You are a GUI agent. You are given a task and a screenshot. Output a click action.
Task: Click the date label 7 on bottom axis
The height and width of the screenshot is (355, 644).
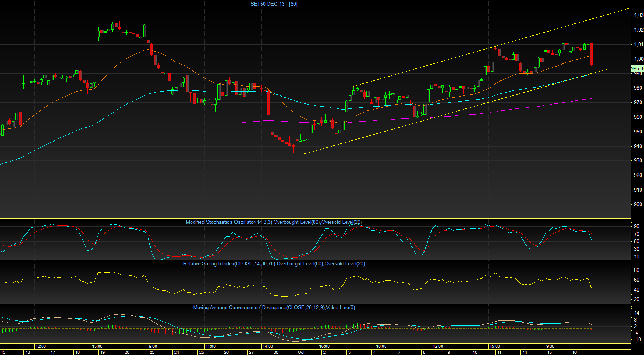point(399,352)
